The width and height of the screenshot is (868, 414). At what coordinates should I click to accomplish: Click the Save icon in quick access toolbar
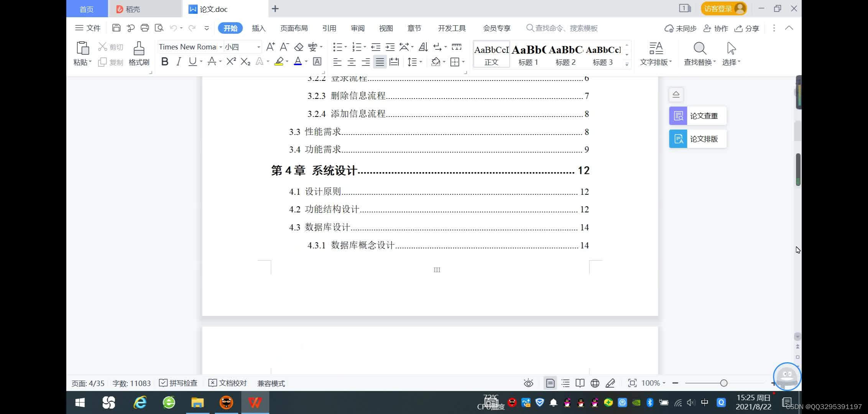(x=116, y=28)
